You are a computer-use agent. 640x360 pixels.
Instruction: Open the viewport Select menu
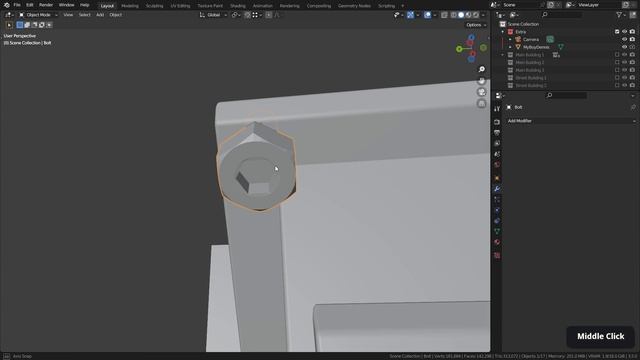coord(84,15)
